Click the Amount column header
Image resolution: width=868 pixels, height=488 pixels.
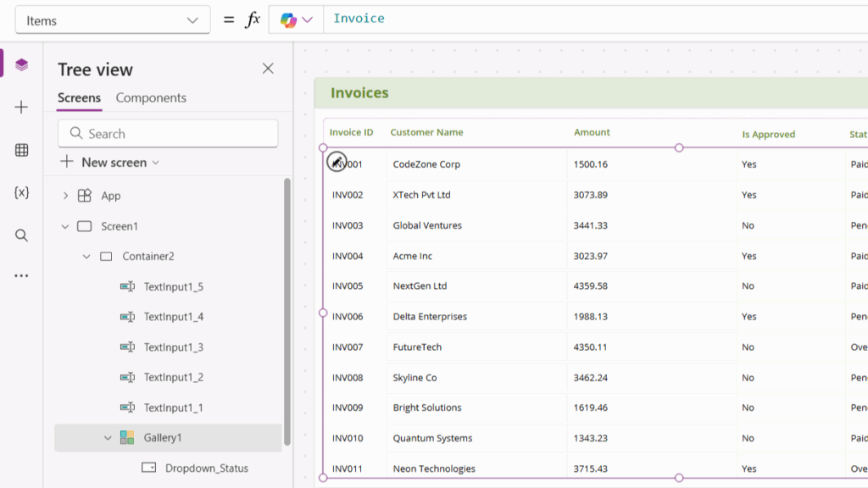[592, 132]
